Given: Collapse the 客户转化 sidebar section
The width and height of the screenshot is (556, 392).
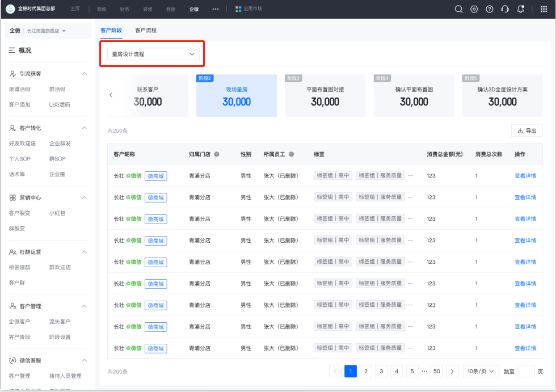Looking at the screenshot, I should pyautogui.click(x=85, y=128).
